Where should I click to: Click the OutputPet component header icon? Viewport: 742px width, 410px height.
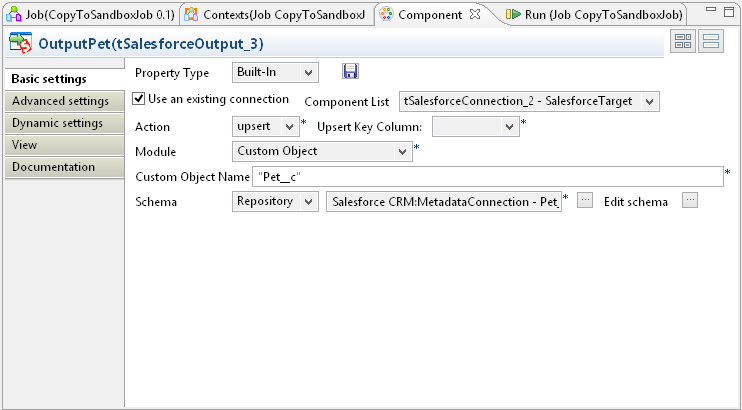click(x=19, y=44)
